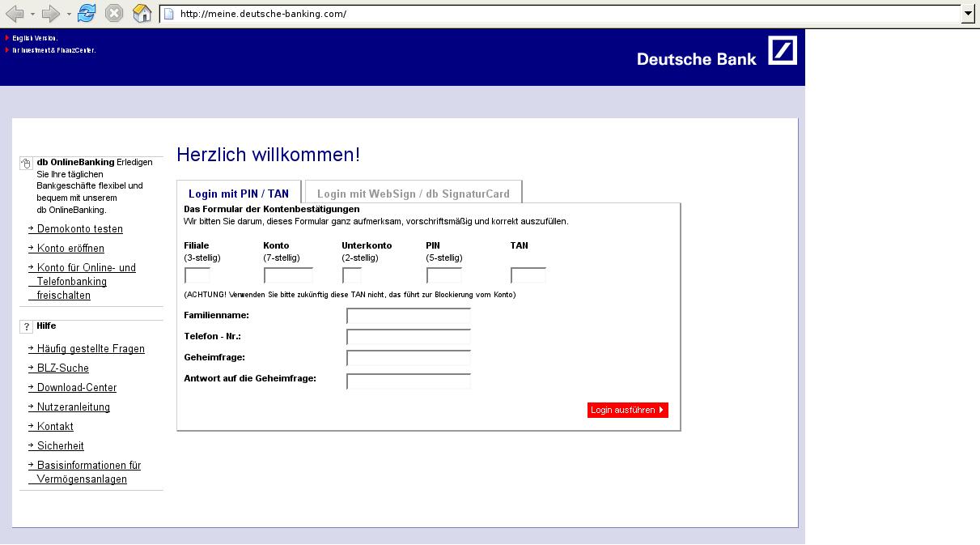Click the Hilfe section title
This screenshot has width=980, height=545.
point(46,326)
